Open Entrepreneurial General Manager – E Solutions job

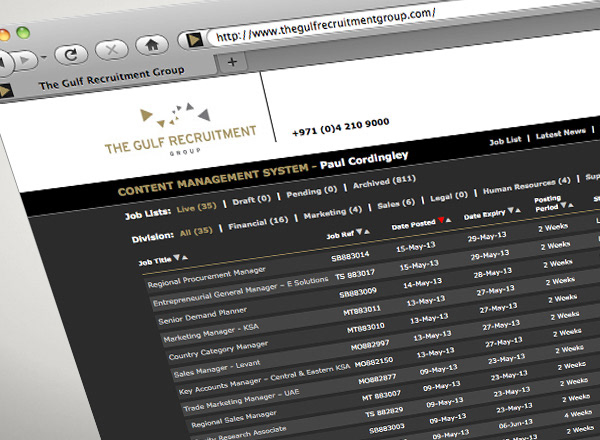click(241, 291)
